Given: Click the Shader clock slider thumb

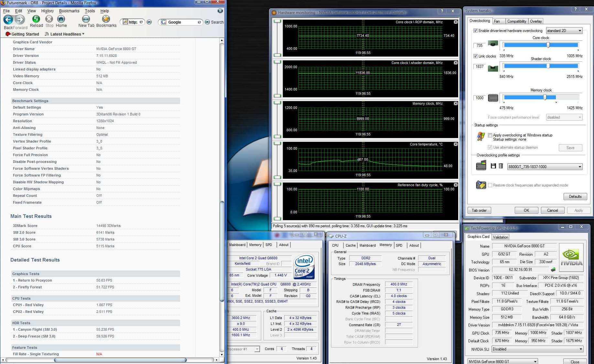Looking at the screenshot, I should (x=548, y=66).
